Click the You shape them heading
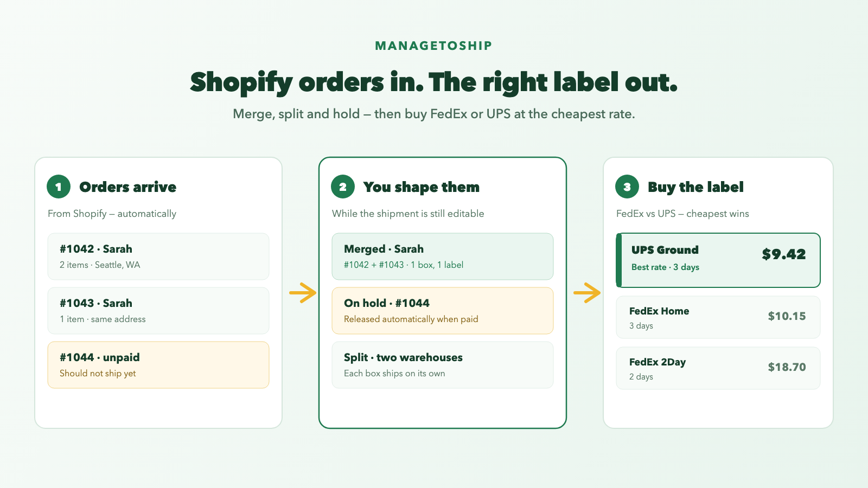Screen dimensions: 868x488 tap(422, 188)
